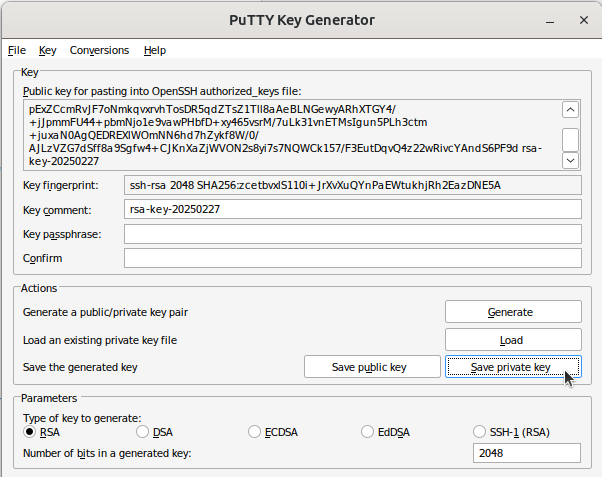Click the public key scroll down arrow
This screenshot has height=477, width=602.
(571, 160)
